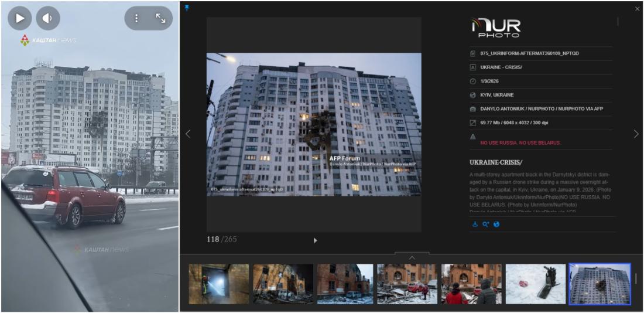
Task: Click the NurPhoto logo
Action: [x=496, y=28]
